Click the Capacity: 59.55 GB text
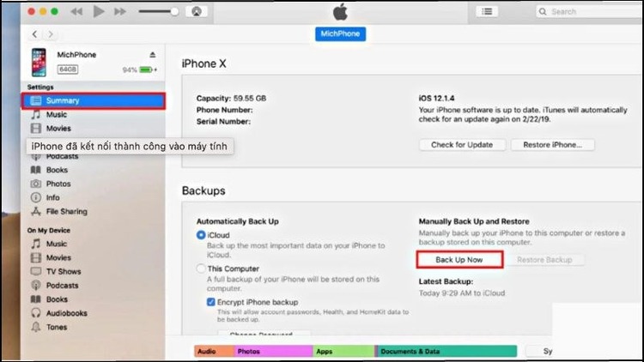Screen dimensions: 644x362 (x=231, y=99)
